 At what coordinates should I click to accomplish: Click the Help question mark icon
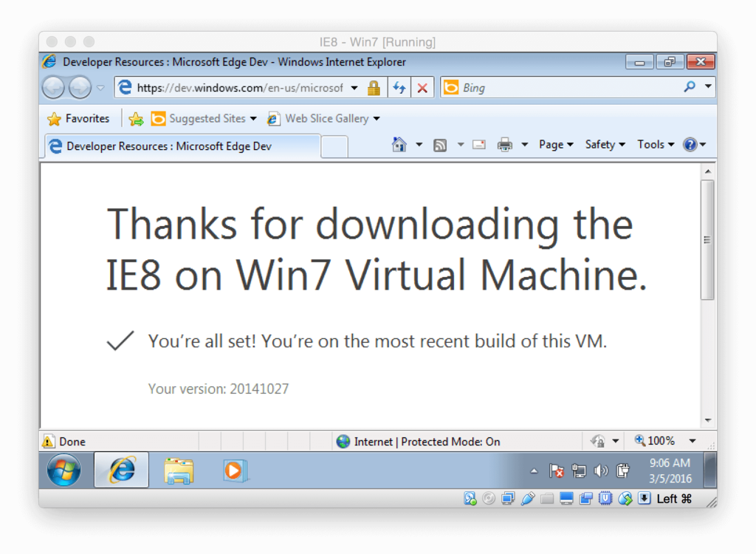coord(690,144)
